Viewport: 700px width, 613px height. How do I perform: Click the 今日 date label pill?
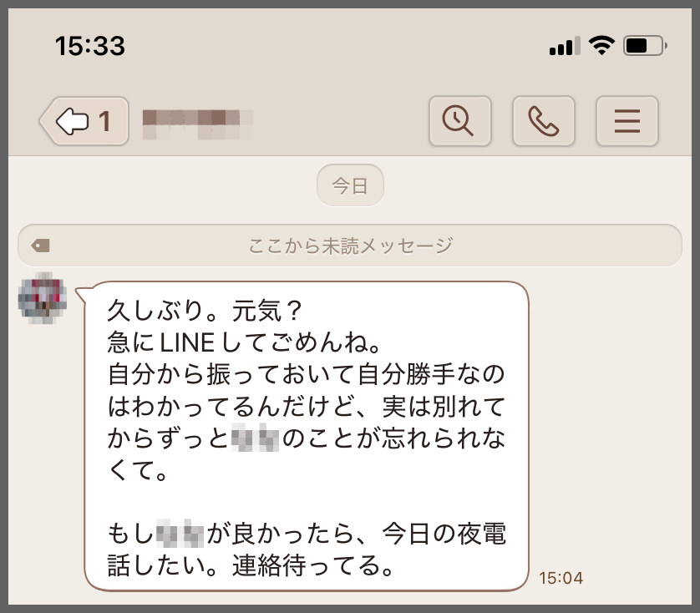pos(350,185)
